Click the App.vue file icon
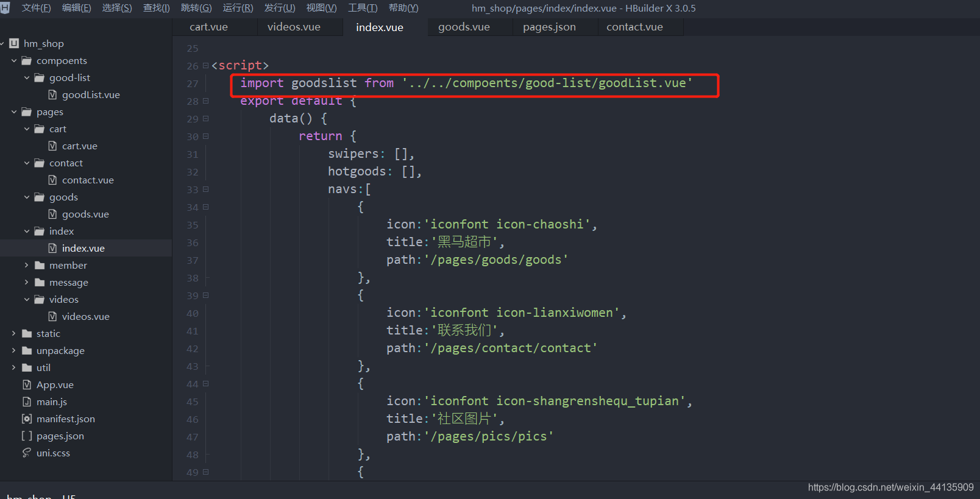The image size is (980, 499). click(x=27, y=384)
